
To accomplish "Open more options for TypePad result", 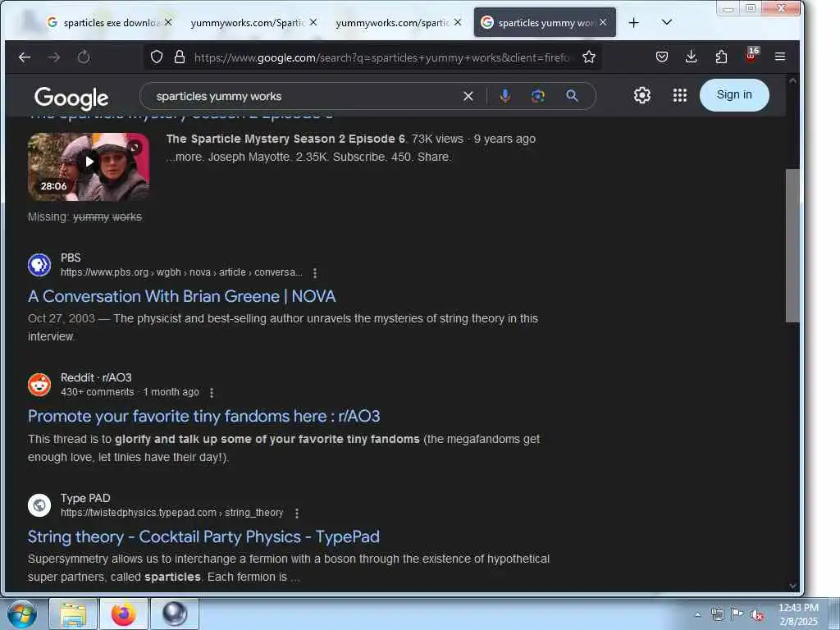I will [297, 514].
